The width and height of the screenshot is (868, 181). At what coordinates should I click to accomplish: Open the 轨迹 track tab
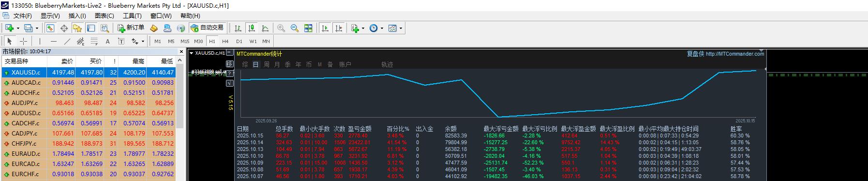(x=387, y=64)
